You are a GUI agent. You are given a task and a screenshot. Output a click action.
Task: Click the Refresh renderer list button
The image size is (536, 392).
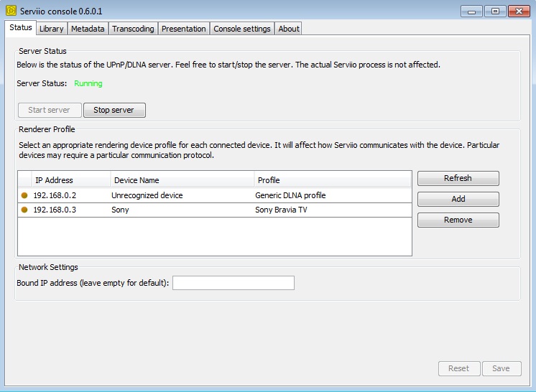tap(458, 178)
